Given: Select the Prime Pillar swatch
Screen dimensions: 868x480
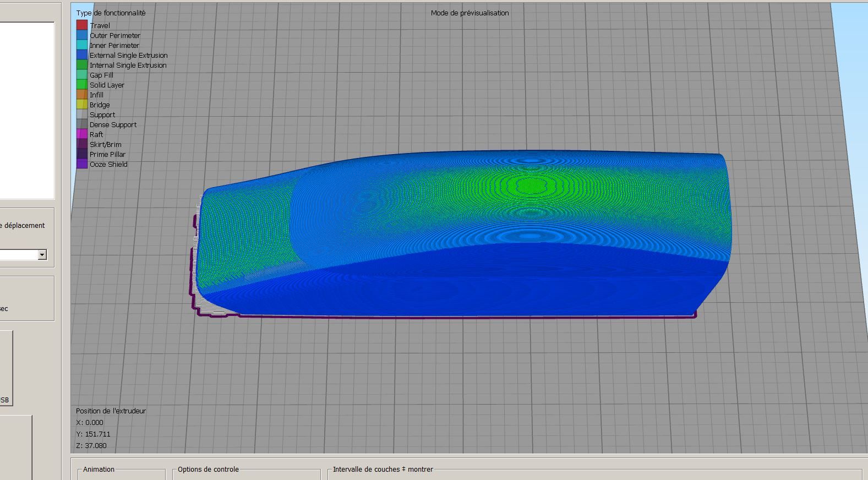Looking at the screenshot, I should 82,154.
